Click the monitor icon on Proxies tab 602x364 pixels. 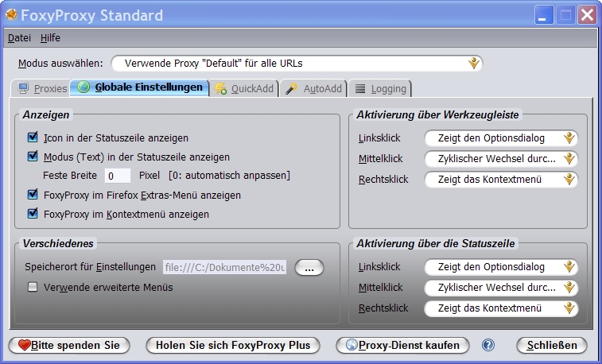click(x=23, y=88)
